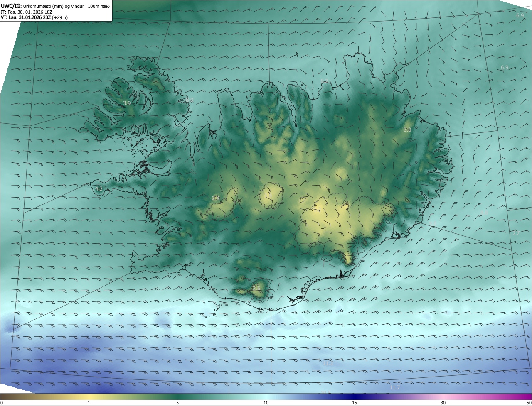Click the '5' tick label on the color scale
The height and width of the screenshot is (406, 532).
(x=177, y=403)
